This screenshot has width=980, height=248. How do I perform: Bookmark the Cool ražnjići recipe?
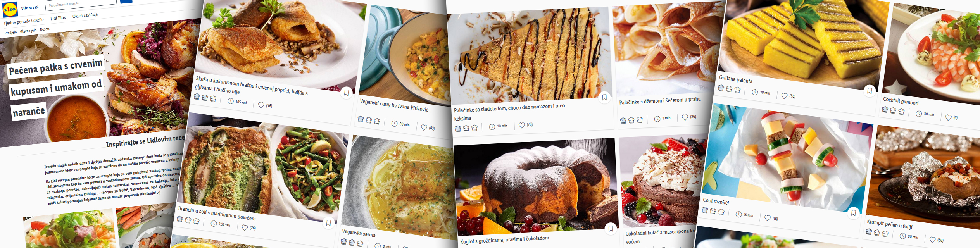(853, 213)
